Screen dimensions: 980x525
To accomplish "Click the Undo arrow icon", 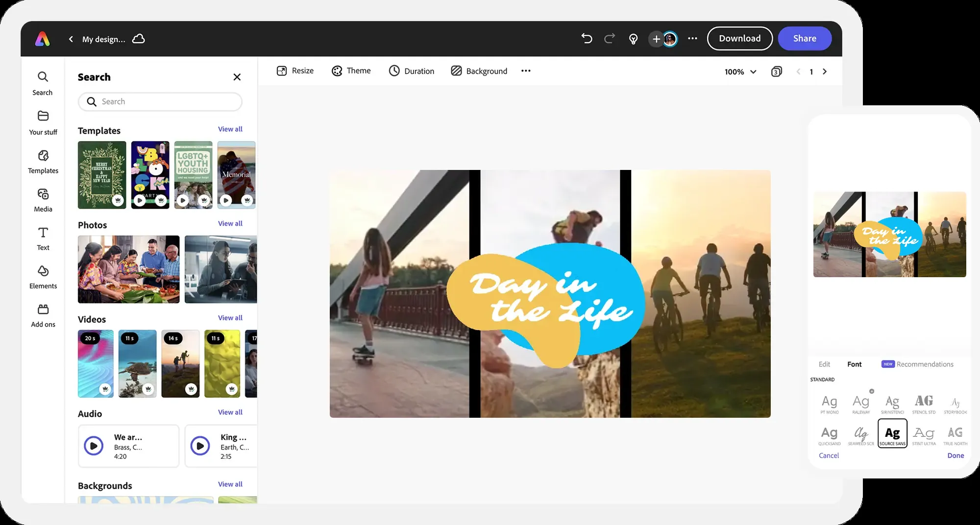I will point(587,39).
